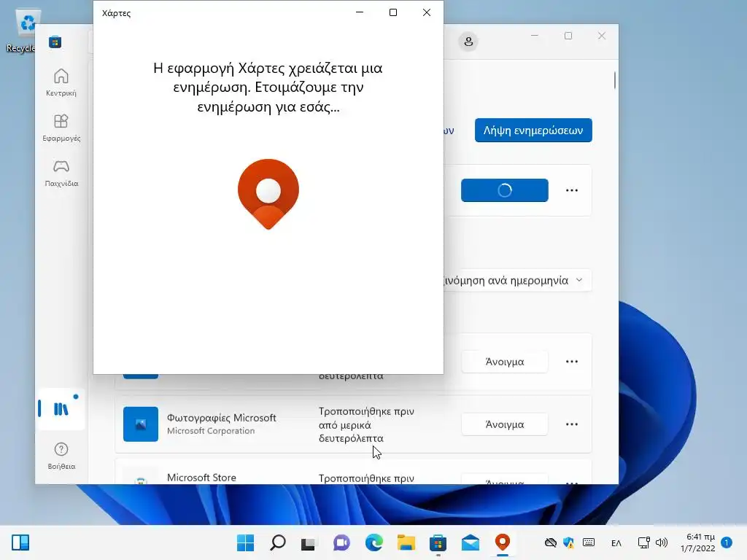The width and height of the screenshot is (747, 560).
Task: Open the Mail app from the taskbar
Action: tap(471, 542)
